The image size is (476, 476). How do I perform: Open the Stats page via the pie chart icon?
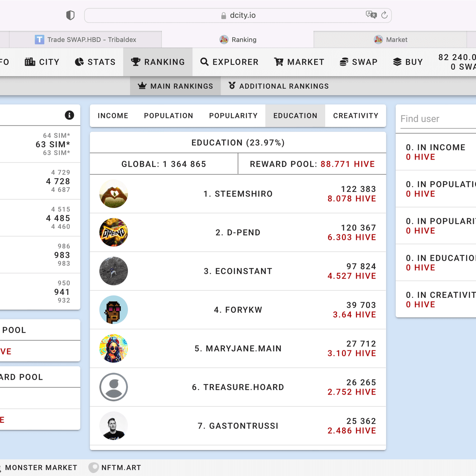pos(79,62)
